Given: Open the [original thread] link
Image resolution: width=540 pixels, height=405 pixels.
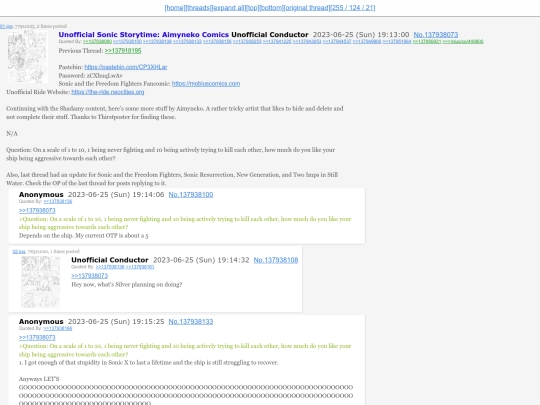Looking at the screenshot, I should pyautogui.click(x=307, y=8).
